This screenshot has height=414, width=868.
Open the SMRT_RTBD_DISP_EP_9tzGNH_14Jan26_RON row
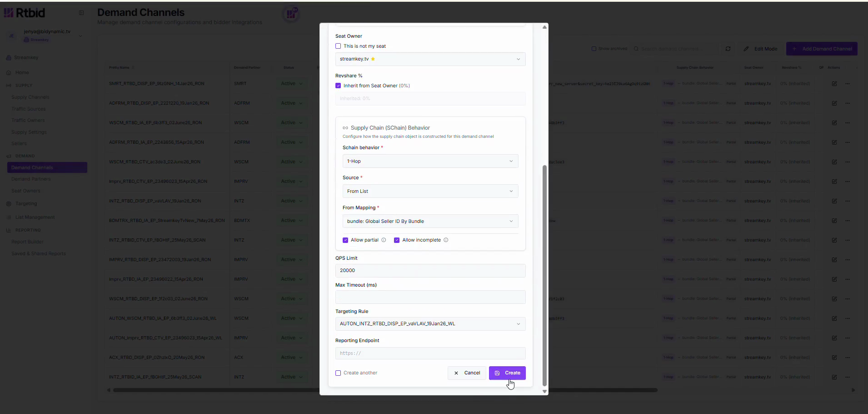coord(156,84)
